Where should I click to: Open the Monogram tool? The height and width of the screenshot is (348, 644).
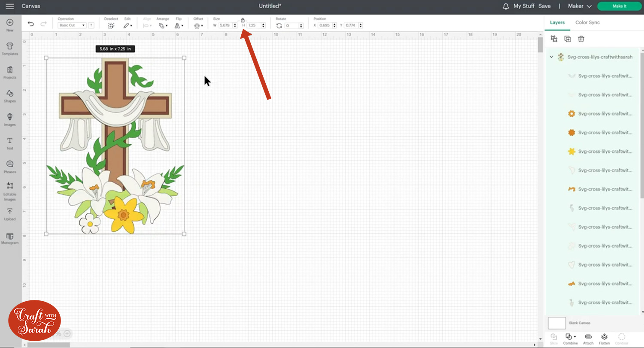pos(10,239)
